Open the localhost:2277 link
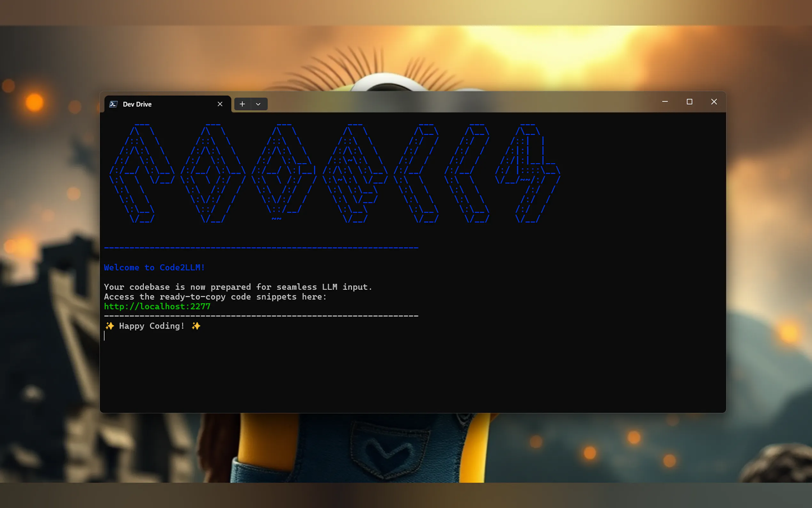Image resolution: width=812 pixels, height=508 pixels. (x=157, y=306)
